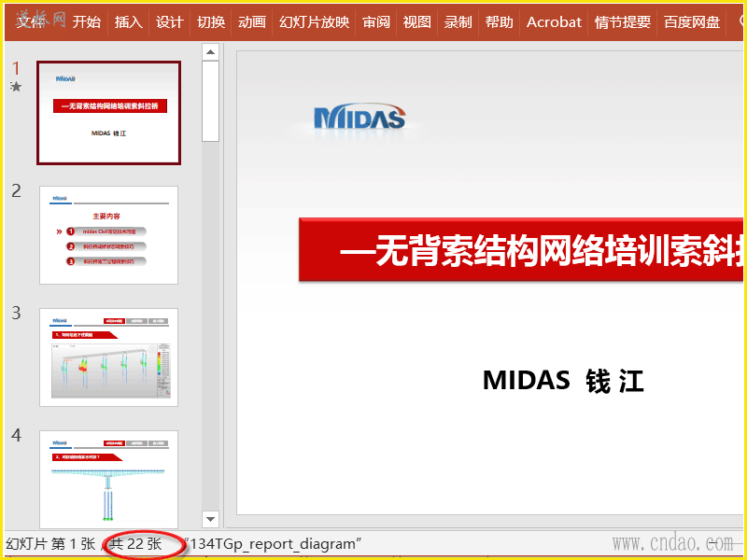Switch to the 切换 ribbon tab

tap(211, 21)
